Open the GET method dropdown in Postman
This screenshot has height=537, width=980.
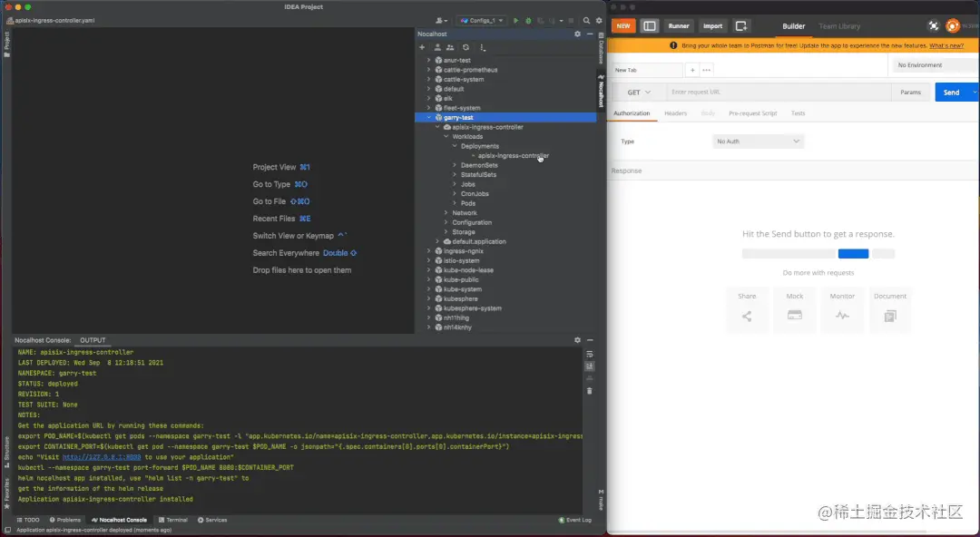pyautogui.click(x=639, y=92)
